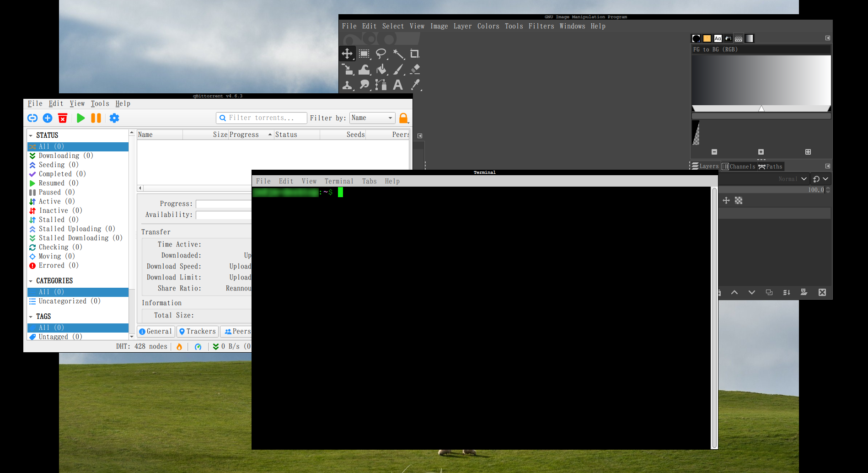The width and height of the screenshot is (868, 473).
Task: Select the Text tool in GIMP
Action: click(x=398, y=85)
